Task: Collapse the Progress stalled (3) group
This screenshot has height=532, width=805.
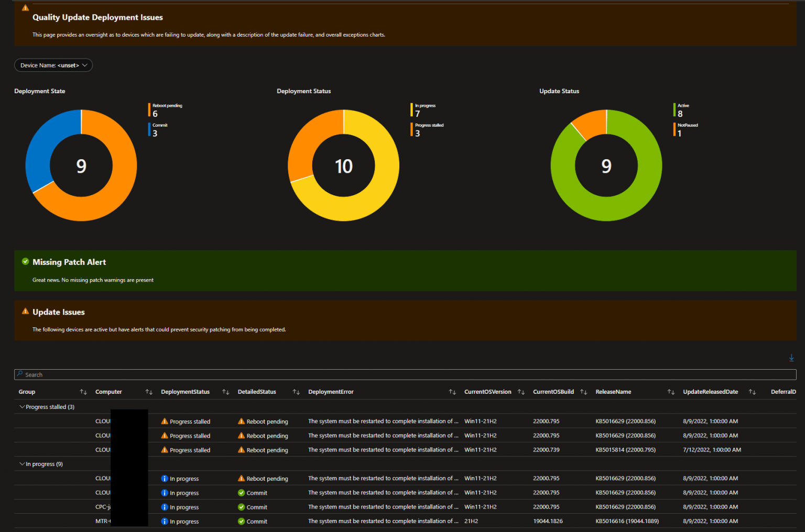Action: [23, 406]
